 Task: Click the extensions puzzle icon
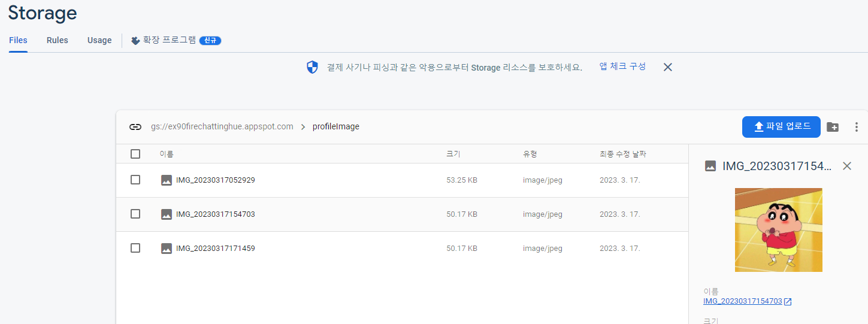coord(135,41)
